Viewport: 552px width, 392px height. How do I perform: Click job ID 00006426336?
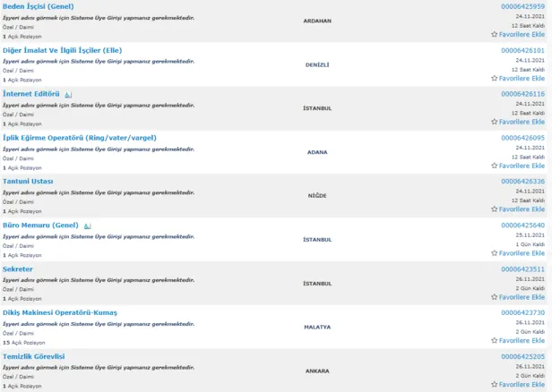click(522, 182)
